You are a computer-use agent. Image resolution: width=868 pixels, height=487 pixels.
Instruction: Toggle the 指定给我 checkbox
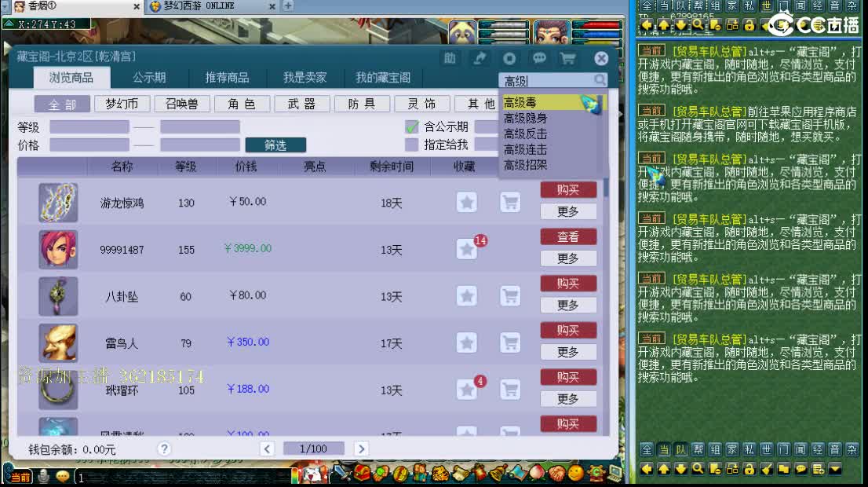[411, 145]
